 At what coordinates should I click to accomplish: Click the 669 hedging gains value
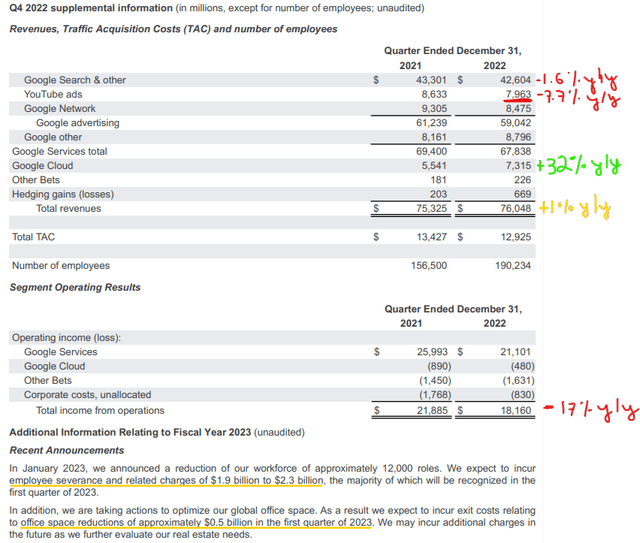(x=522, y=194)
